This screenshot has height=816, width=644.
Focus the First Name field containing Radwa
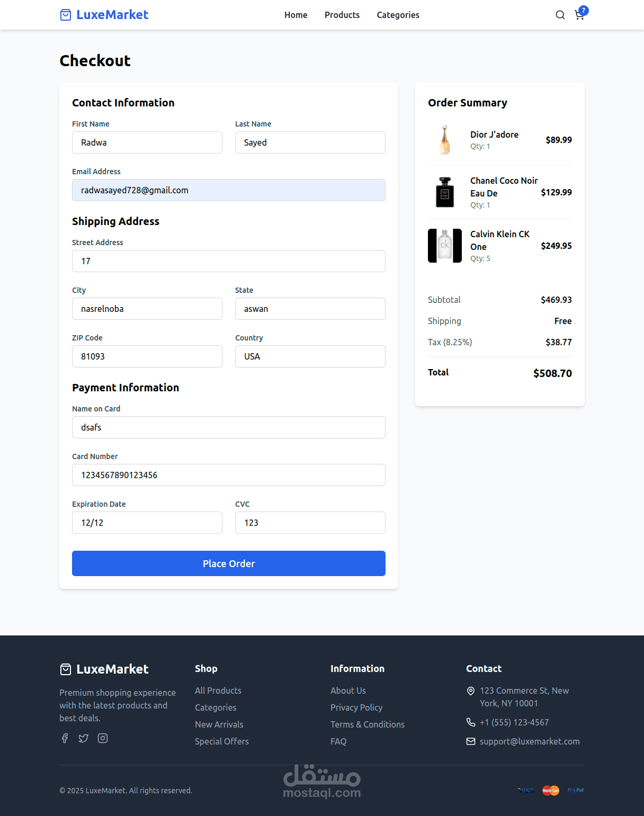pyautogui.click(x=147, y=142)
